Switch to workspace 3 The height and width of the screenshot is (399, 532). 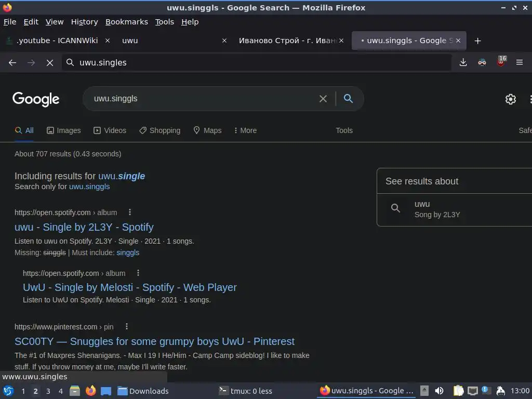48,391
